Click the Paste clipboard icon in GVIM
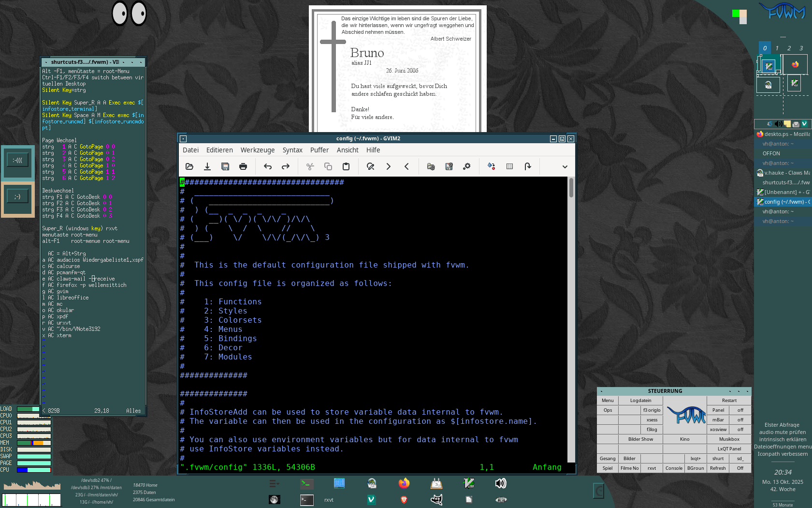Screen dimensions: 812x508 [346, 166]
